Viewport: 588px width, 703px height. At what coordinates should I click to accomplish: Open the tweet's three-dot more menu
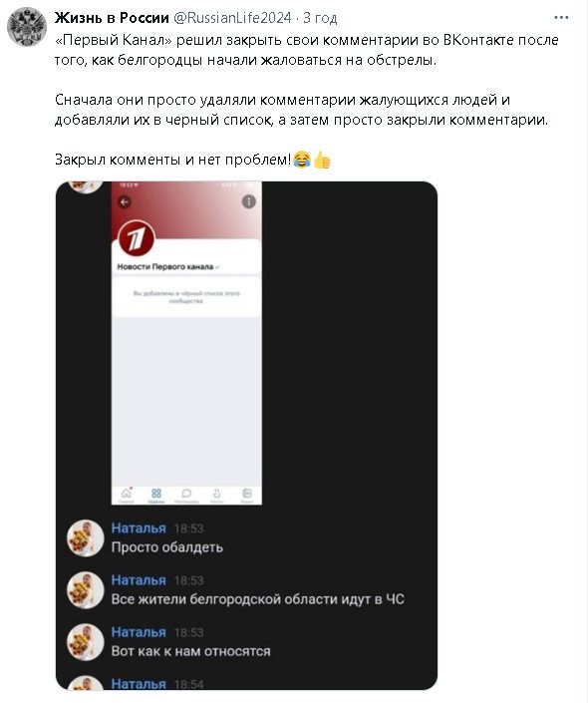[561, 18]
